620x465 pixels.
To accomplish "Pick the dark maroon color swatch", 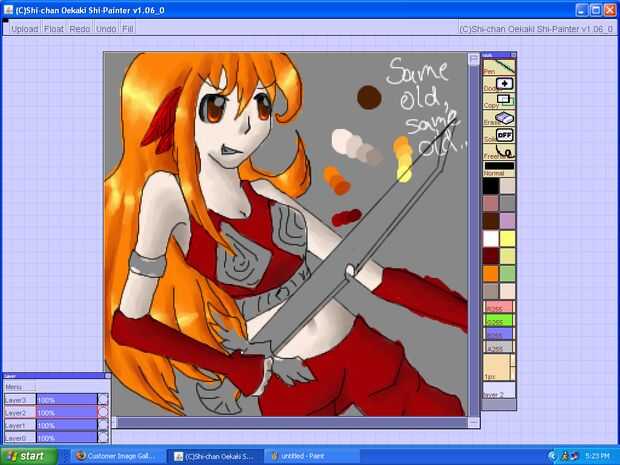I will [491, 256].
